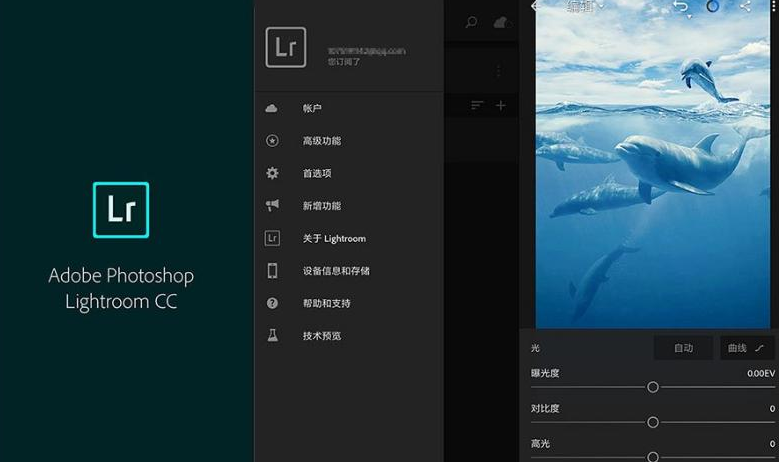Image resolution: width=779 pixels, height=462 pixels.
Task: Click the 曝光度 slider handle
Action: (x=653, y=387)
